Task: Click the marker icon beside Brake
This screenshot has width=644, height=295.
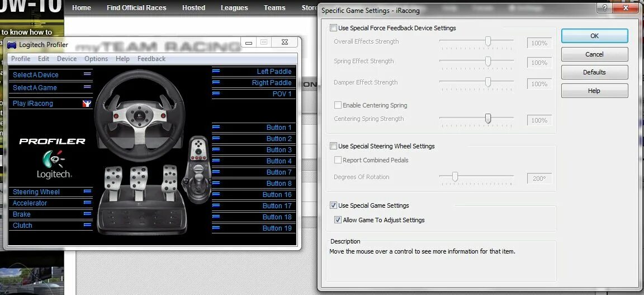Action: coord(87,213)
